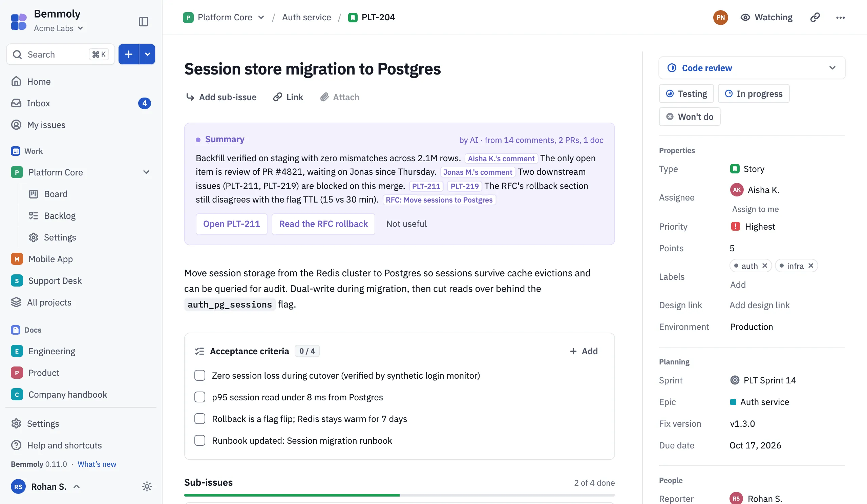867x504 pixels.
Task: Click Assign to me
Action: click(755, 209)
